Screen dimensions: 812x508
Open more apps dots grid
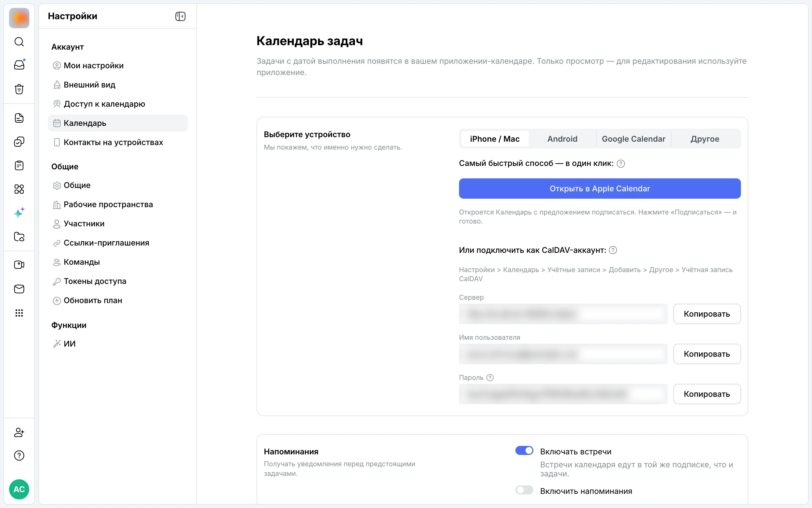coord(19,313)
